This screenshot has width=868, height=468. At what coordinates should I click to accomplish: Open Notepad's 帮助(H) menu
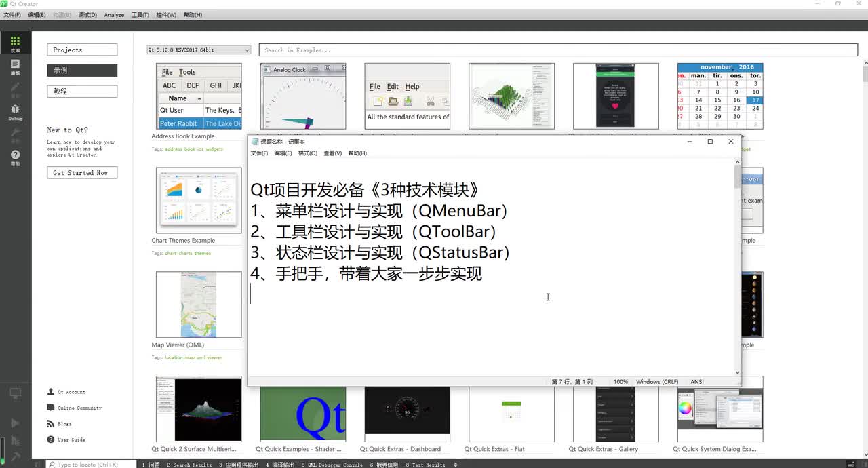[x=357, y=153]
